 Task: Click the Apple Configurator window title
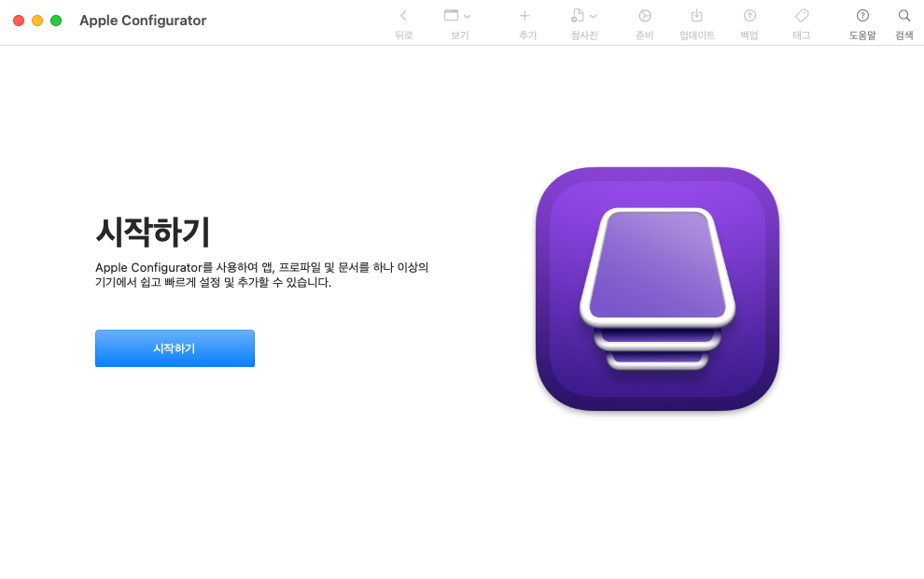tap(143, 21)
